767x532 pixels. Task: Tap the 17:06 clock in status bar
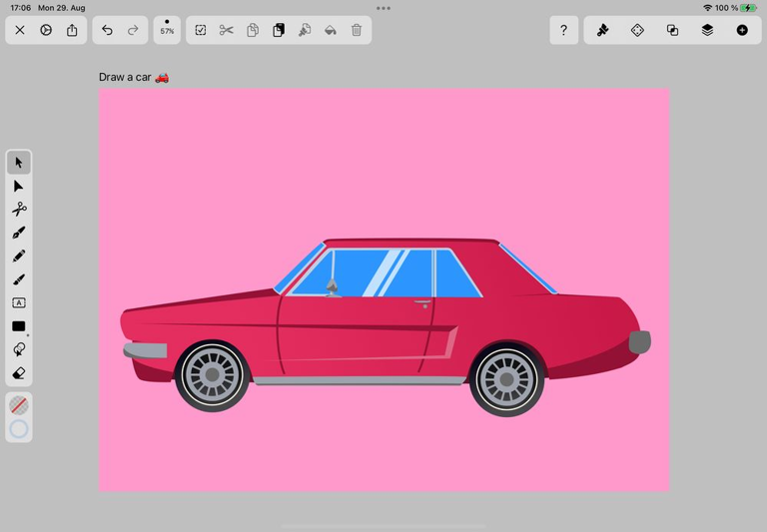[x=21, y=8]
